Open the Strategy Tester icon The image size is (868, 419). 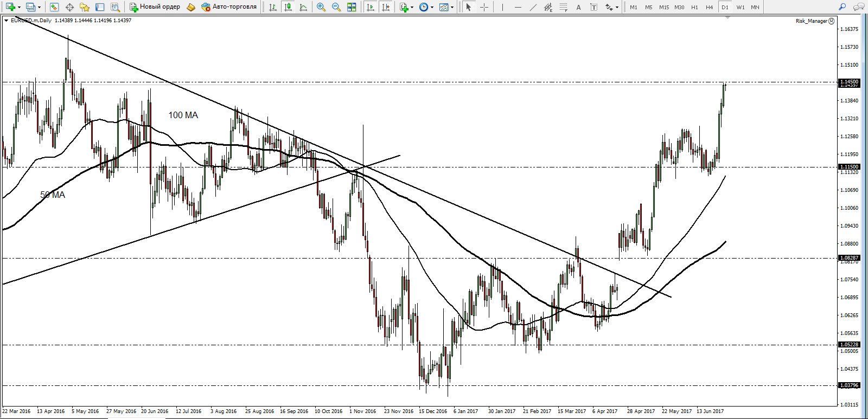pyautogui.click(x=115, y=7)
